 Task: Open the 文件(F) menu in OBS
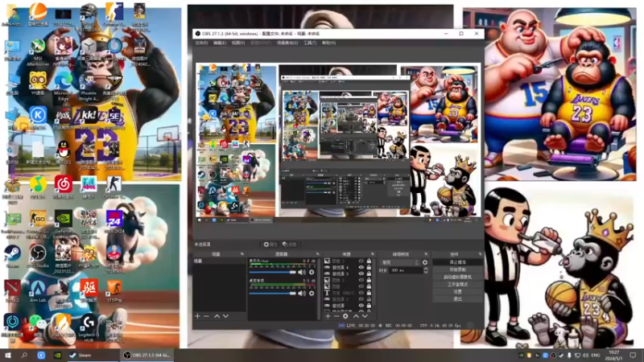(201, 43)
